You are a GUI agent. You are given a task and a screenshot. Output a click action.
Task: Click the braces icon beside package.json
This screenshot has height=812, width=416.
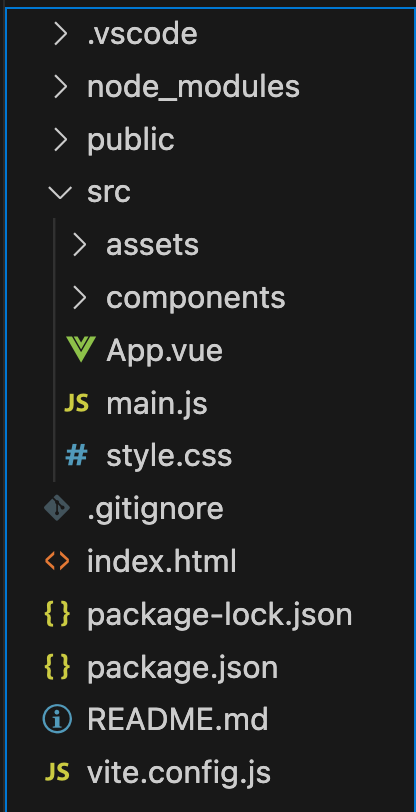click(x=57, y=667)
